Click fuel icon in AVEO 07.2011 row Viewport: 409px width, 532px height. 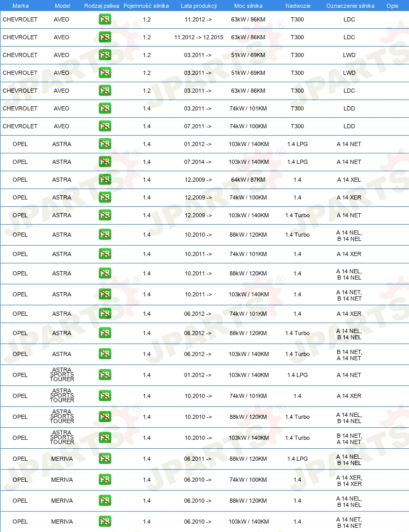click(105, 126)
